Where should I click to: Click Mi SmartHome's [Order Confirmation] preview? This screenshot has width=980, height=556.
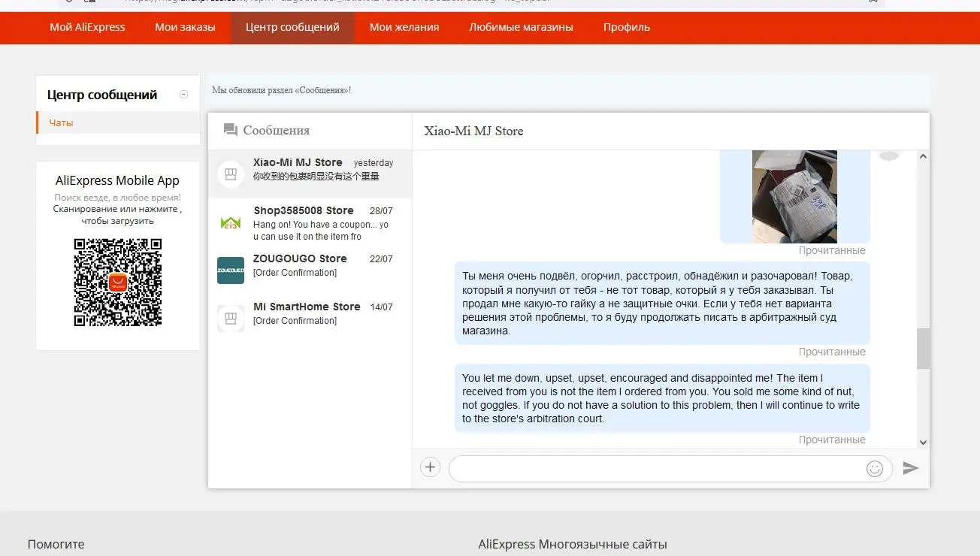295,321
